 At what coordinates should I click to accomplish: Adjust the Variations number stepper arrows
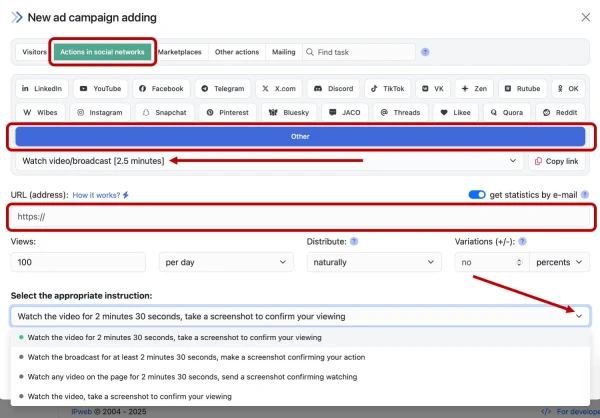coord(519,262)
